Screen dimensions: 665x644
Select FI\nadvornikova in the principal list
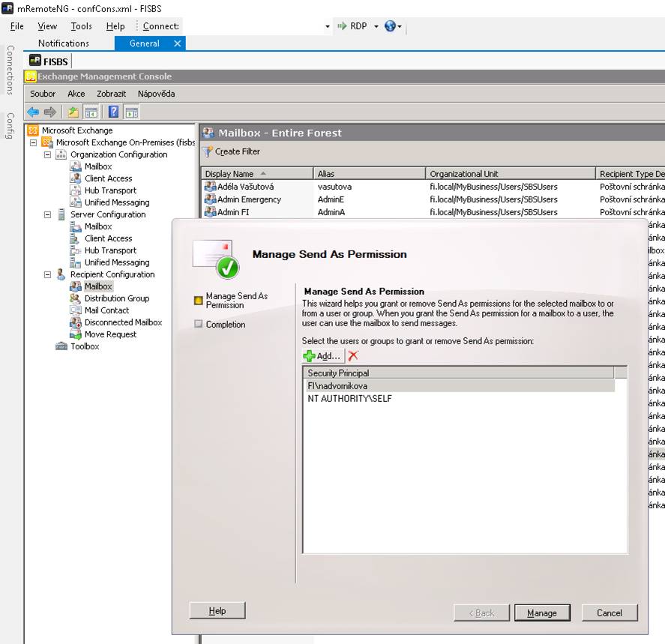point(337,385)
